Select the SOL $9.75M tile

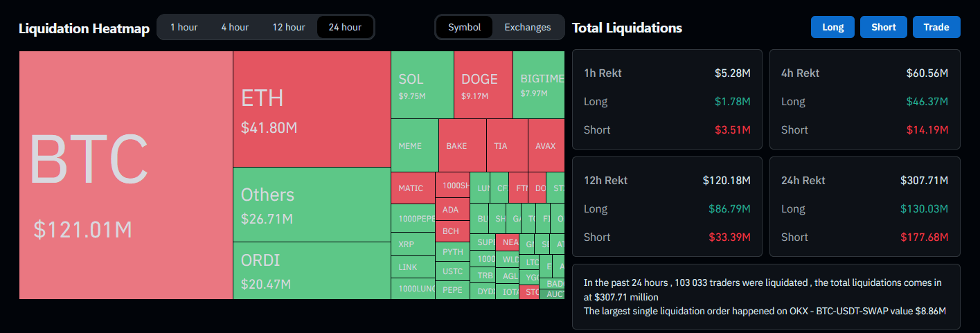tap(422, 85)
